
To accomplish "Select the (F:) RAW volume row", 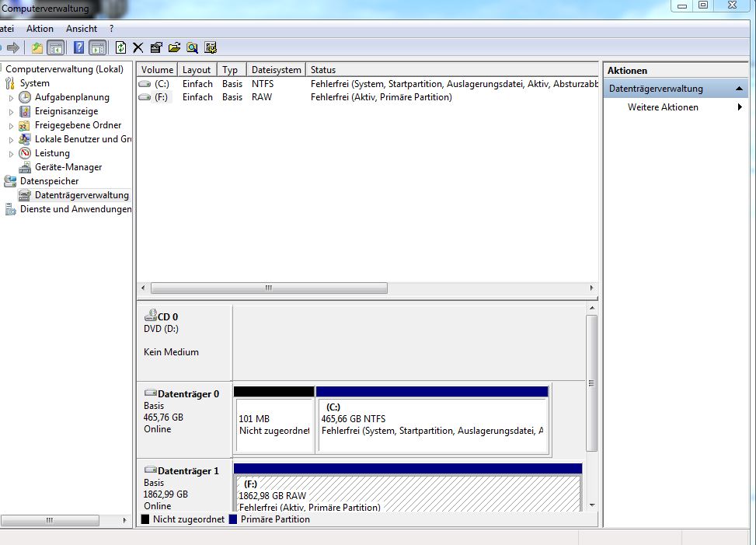I will tap(368, 97).
